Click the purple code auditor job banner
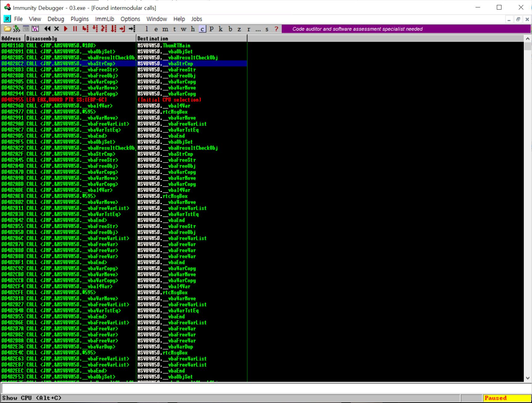Screen dimensions: 532x403 tap(406, 29)
